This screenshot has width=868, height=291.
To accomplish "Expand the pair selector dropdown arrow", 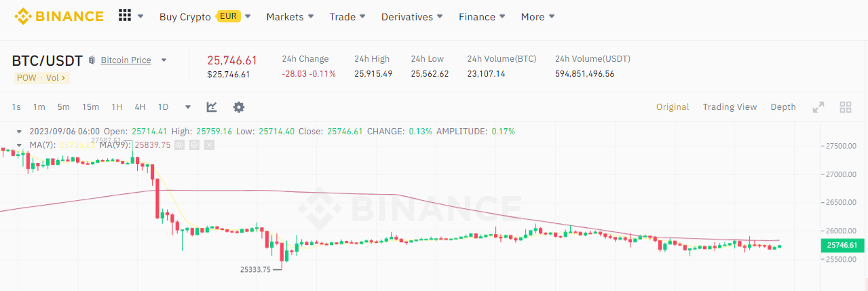I will [164, 60].
